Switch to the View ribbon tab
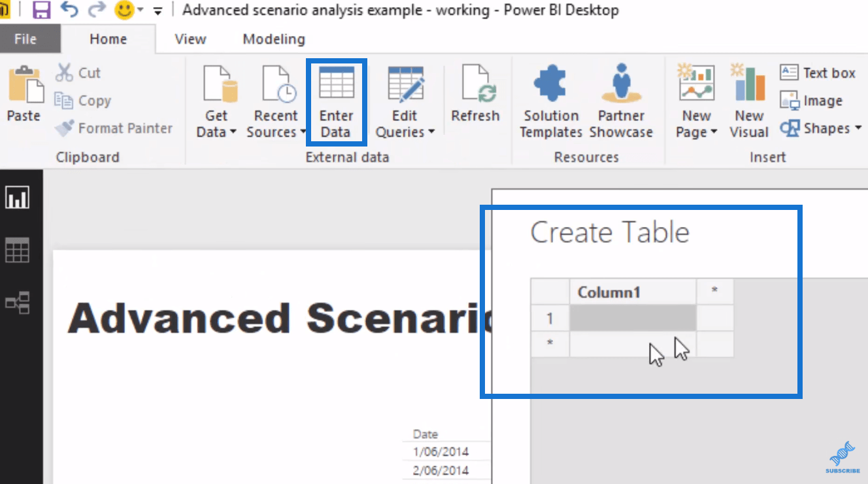Screen dimensions: 868x484 [x=190, y=39]
